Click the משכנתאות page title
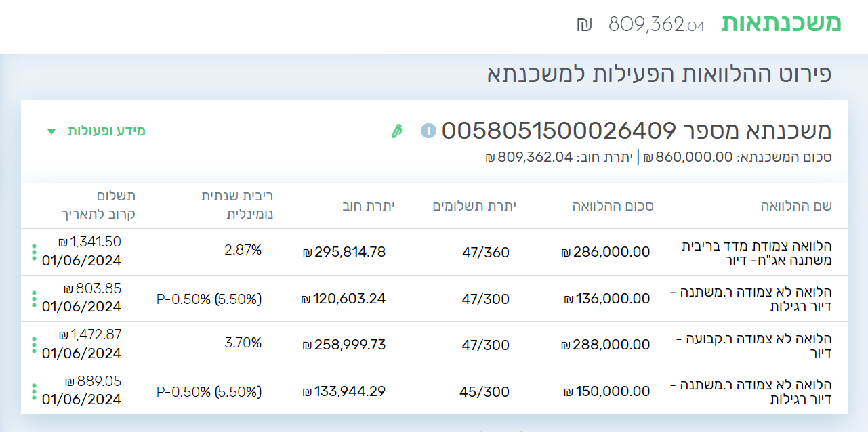This screenshot has width=868, height=432. [x=781, y=24]
